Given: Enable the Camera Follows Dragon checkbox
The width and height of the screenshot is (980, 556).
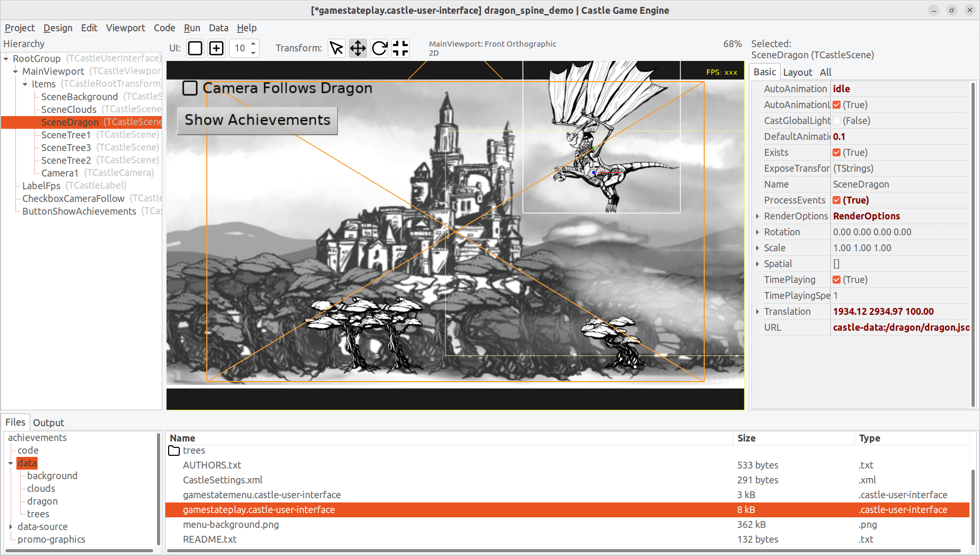Looking at the screenshot, I should [x=190, y=88].
